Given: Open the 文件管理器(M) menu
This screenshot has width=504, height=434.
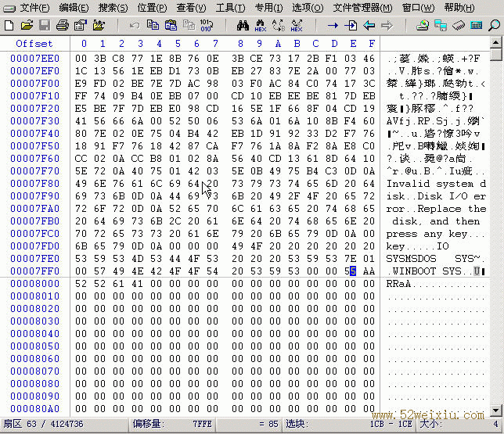Looking at the screenshot, I should [362, 7].
